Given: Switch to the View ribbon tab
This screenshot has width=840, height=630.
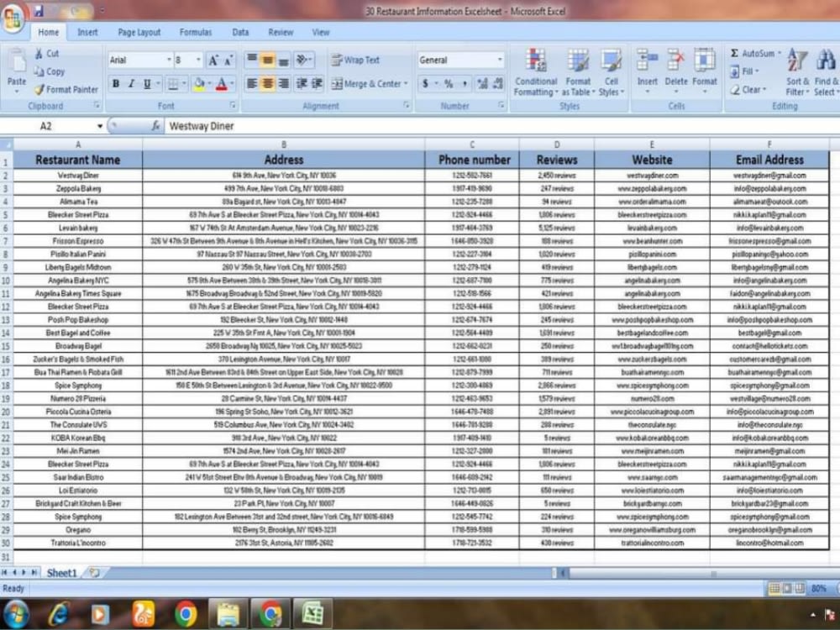Looking at the screenshot, I should 321,32.
